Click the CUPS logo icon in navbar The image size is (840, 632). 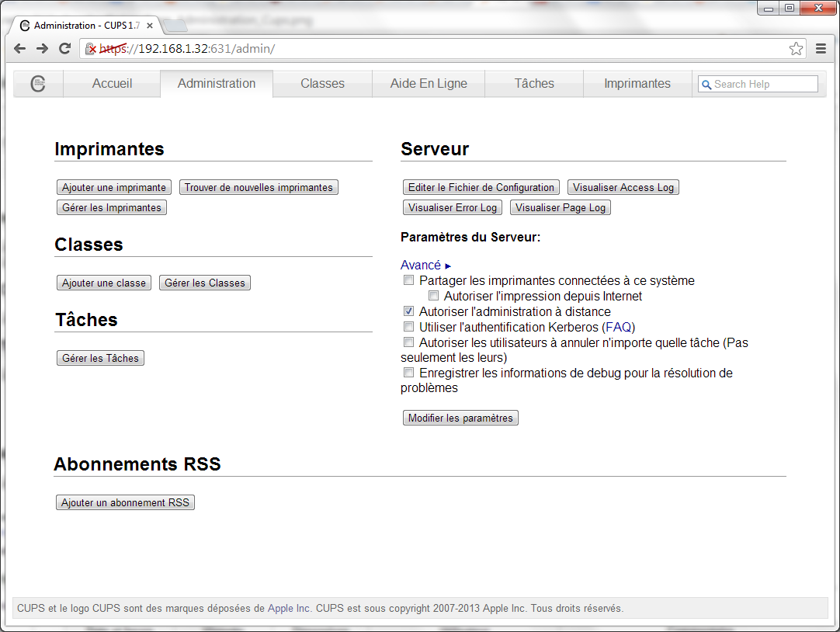pyautogui.click(x=38, y=84)
